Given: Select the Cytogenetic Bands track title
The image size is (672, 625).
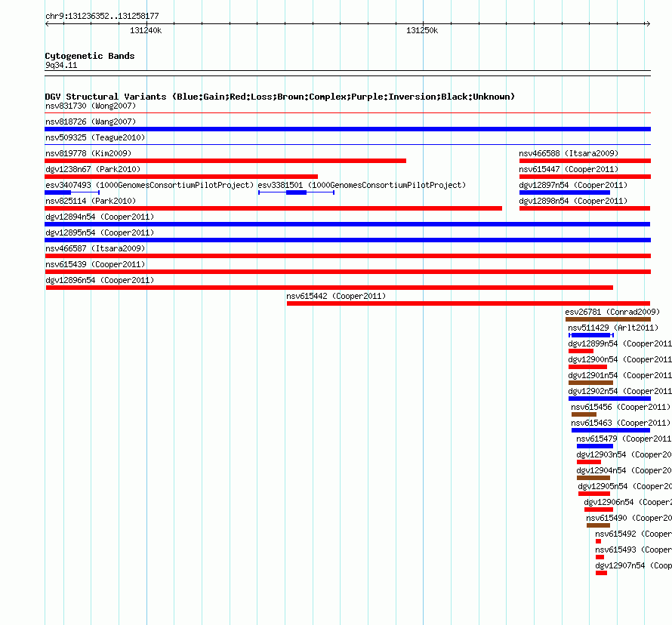Looking at the screenshot, I should coord(90,56).
